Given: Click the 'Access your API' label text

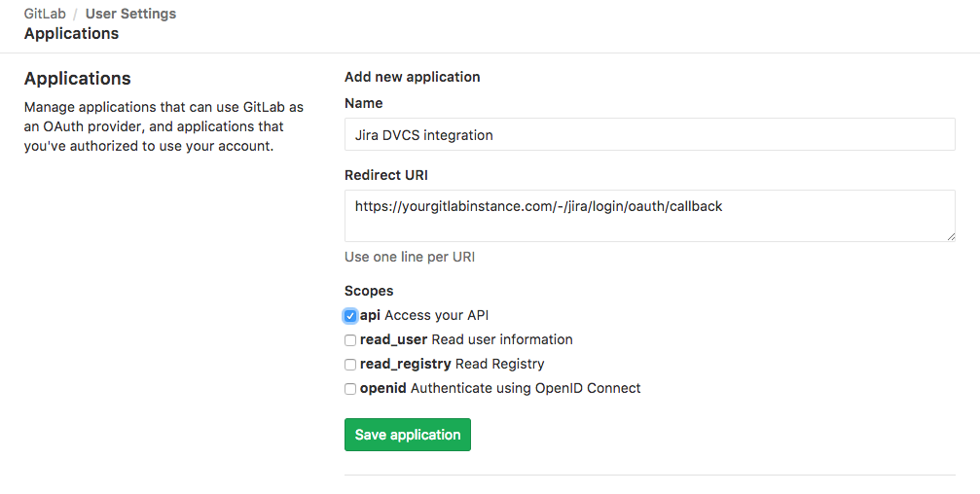Looking at the screenshot, I should click(436, 315).
